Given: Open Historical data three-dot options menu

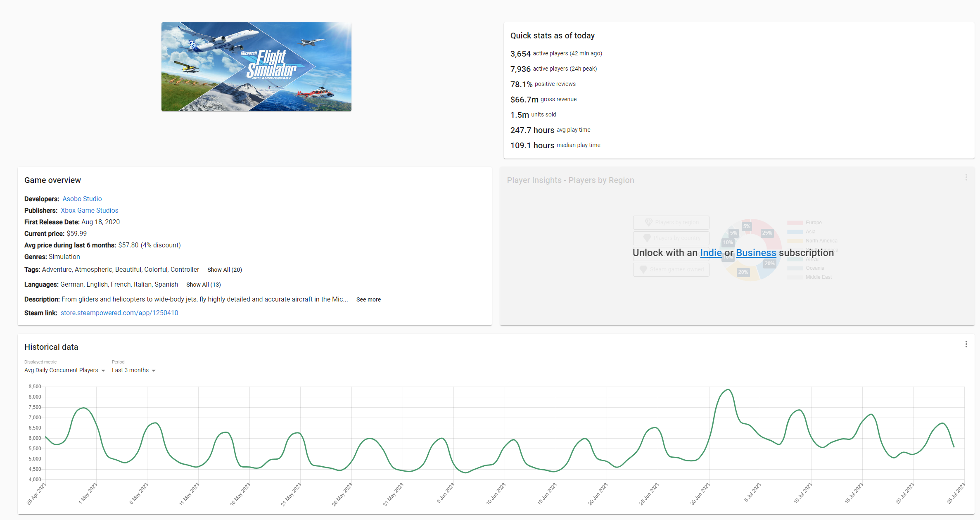Looking at the screenshot, I should tap(966, 344).
